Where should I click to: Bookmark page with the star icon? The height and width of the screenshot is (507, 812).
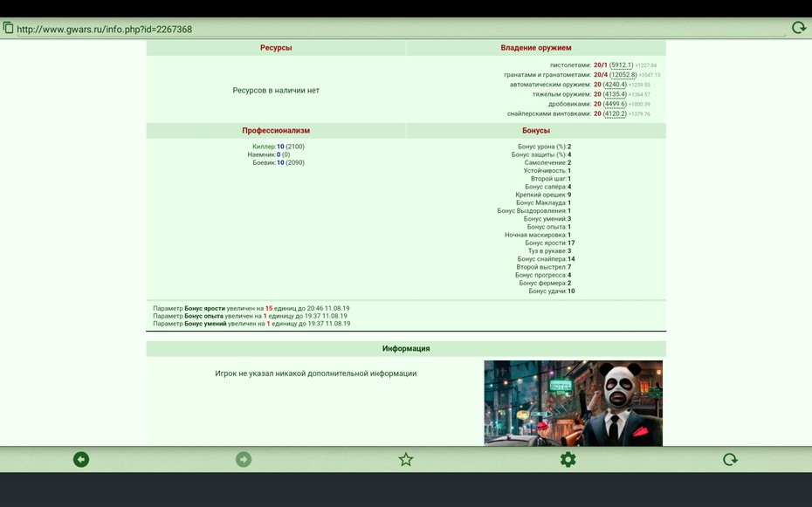(406, 459)
